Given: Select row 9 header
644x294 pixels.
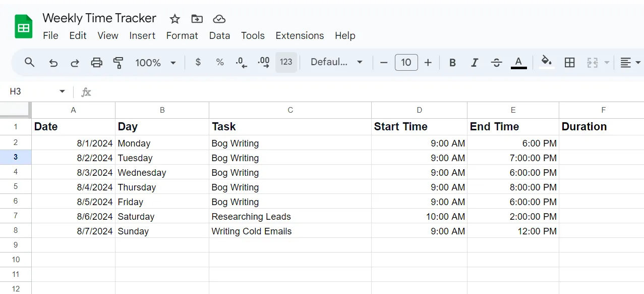Looking at the screenshot, I should point(16,245).
